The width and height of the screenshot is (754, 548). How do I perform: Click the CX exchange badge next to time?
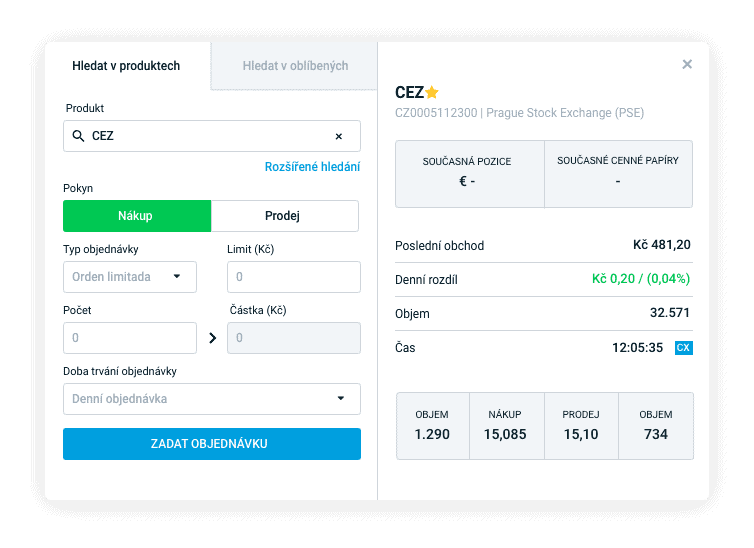683,348
